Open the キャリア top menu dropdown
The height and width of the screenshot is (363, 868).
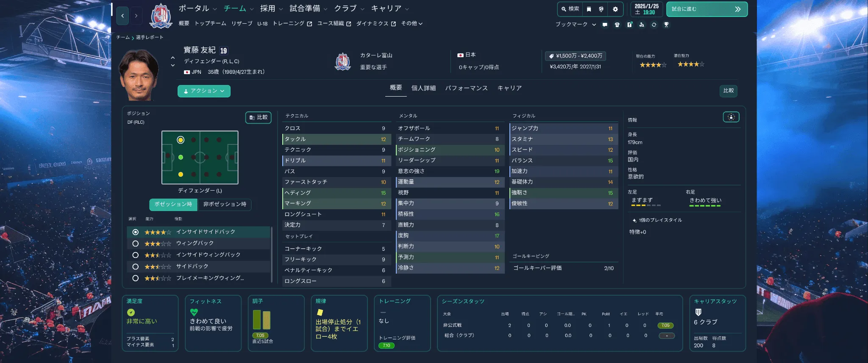(390, 8)
